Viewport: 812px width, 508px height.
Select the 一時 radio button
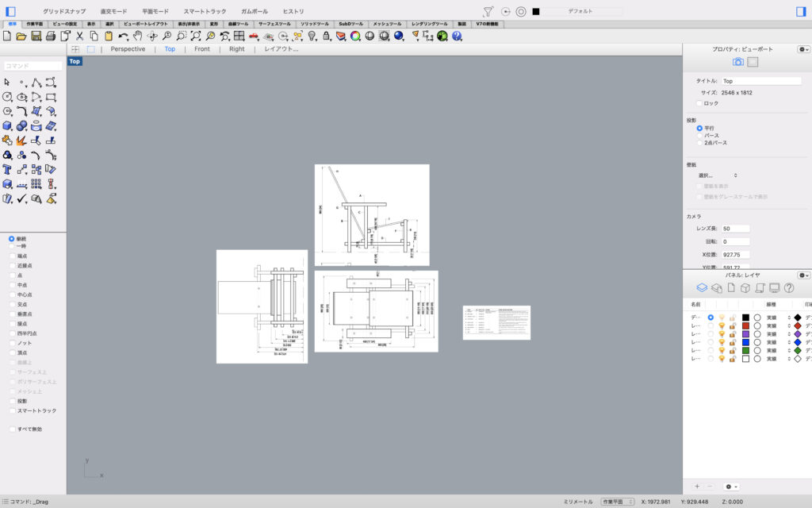12,246
